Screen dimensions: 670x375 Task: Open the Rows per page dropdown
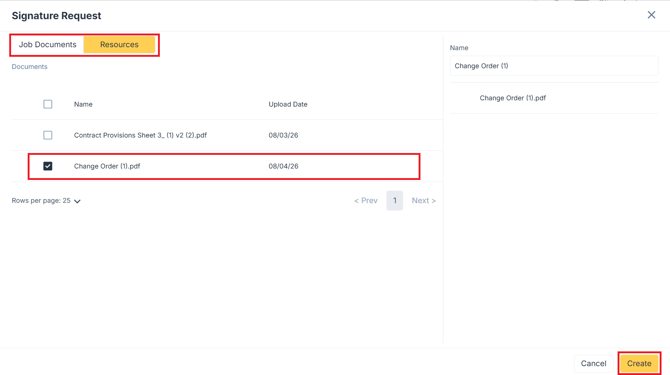pos(46,201)
